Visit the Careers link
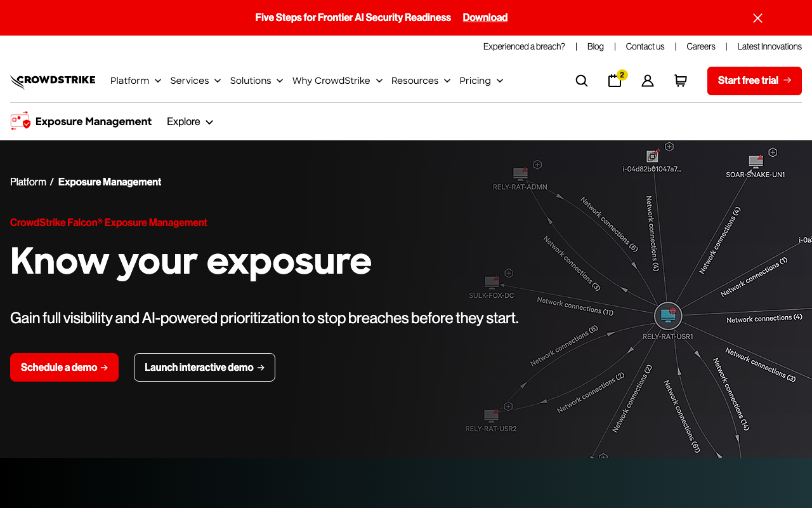 coord(701,46)
